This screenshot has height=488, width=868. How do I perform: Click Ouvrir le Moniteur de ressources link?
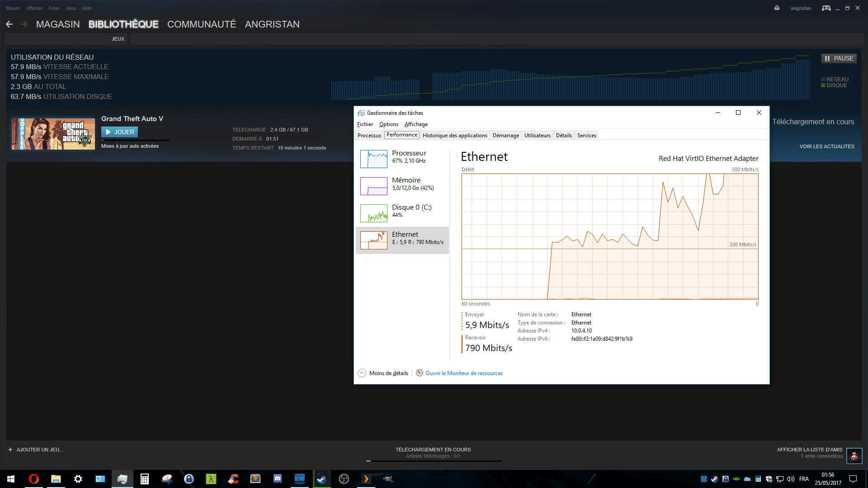[x=464, y=373]
